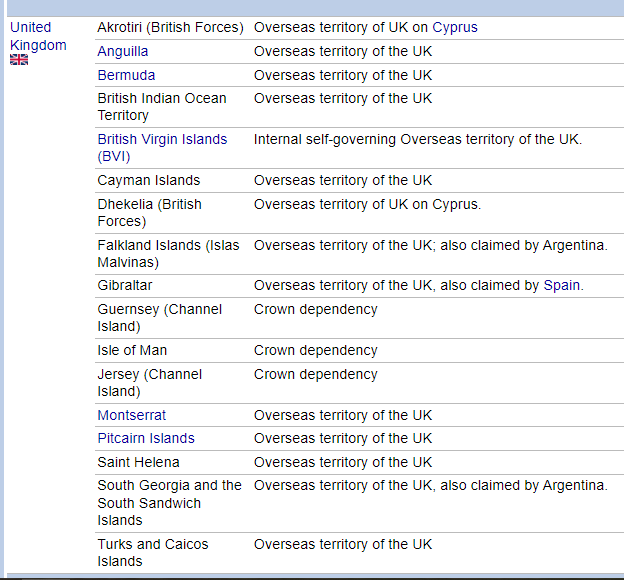This screenshot has height=580, width=624.
Task: Click the Pitcairn Islands link
Action: pyautogui.click(x=146, y=438)
